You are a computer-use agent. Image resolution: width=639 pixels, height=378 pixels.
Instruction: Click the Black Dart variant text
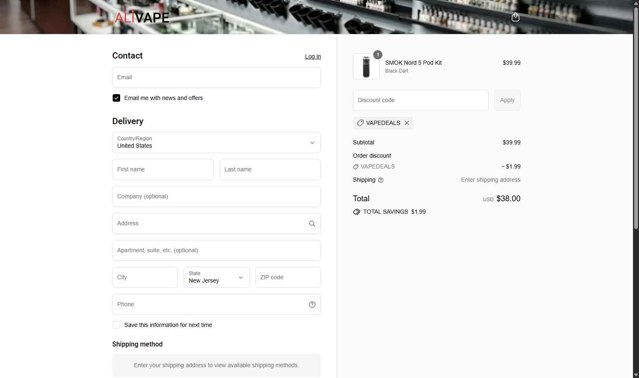click(397, 71)
